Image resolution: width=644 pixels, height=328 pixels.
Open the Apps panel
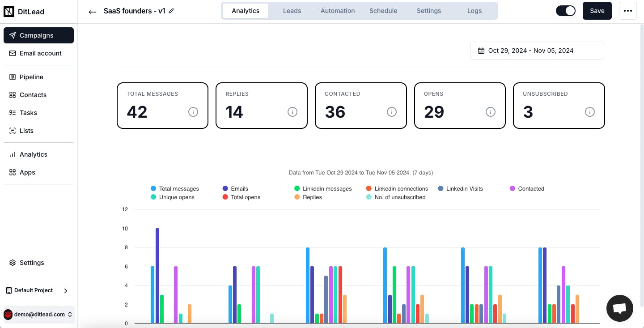12,172
